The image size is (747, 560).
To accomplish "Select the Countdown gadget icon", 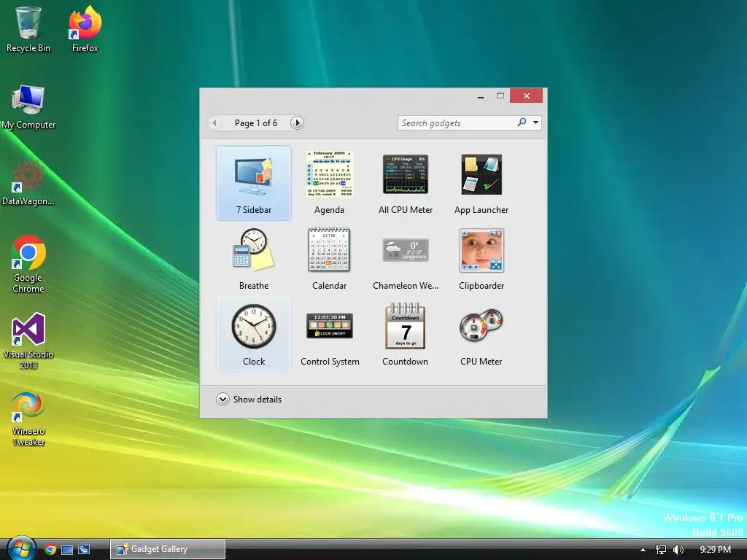I will [x=406, y=326].
